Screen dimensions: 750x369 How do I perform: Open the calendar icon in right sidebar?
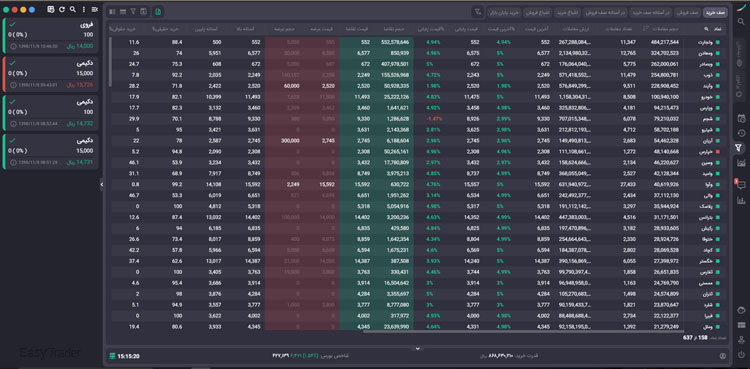(x=741, y=118)
